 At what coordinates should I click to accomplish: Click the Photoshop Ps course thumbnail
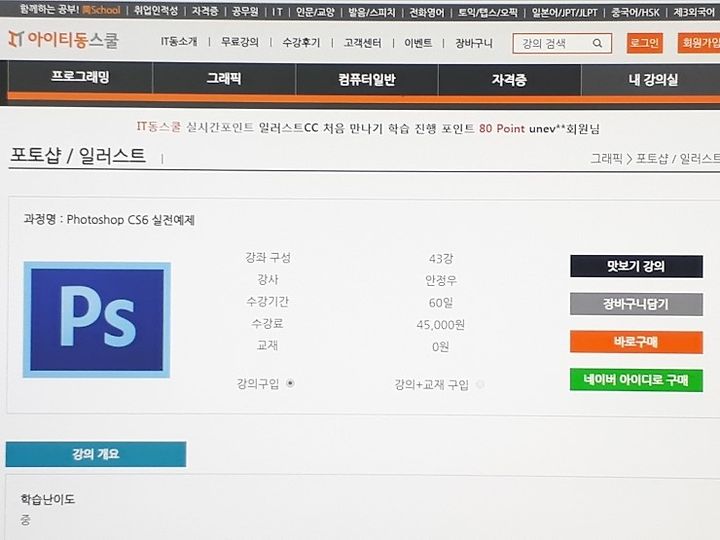[x=97, y=320]
